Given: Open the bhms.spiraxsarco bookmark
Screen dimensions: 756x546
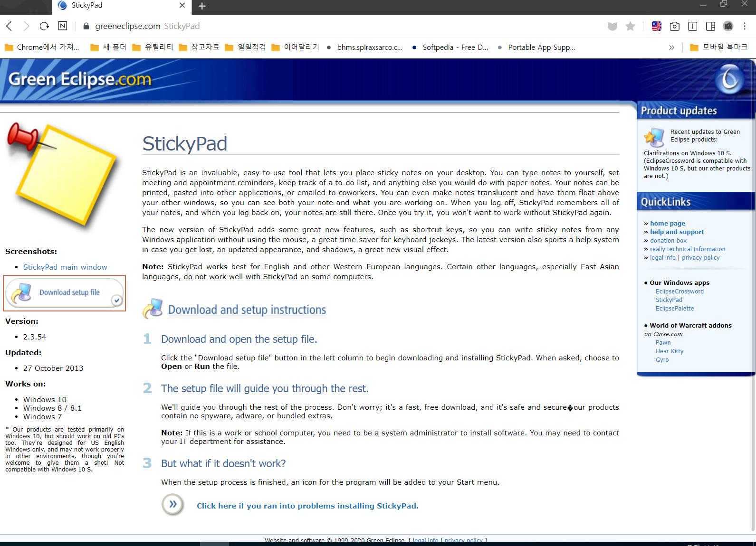Looking at the screenshot, I should 364,47.
